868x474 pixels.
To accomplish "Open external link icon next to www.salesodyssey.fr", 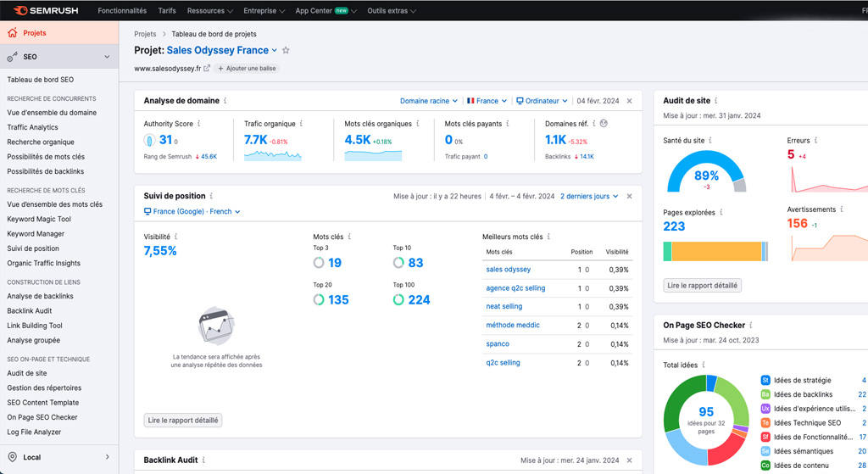I will click(x=207, y=68).
